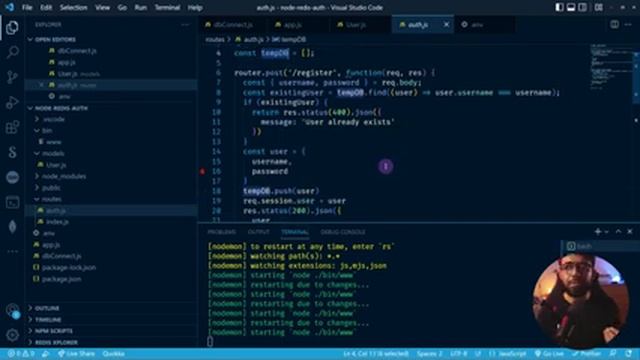Open the npm circular icon in activity bar
This screenshot has width=640, height=360.
12,177
